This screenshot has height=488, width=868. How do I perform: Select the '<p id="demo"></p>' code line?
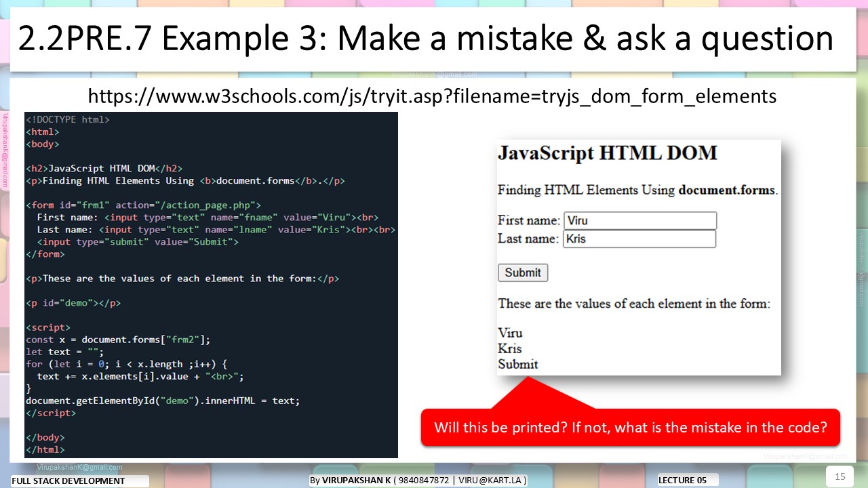tap(73, 303)
